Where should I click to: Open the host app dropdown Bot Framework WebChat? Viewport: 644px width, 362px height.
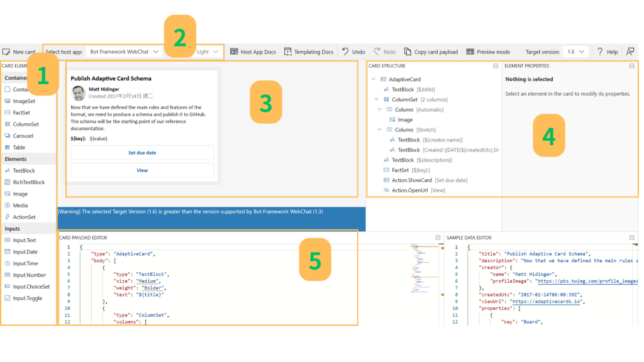[124, 52]
